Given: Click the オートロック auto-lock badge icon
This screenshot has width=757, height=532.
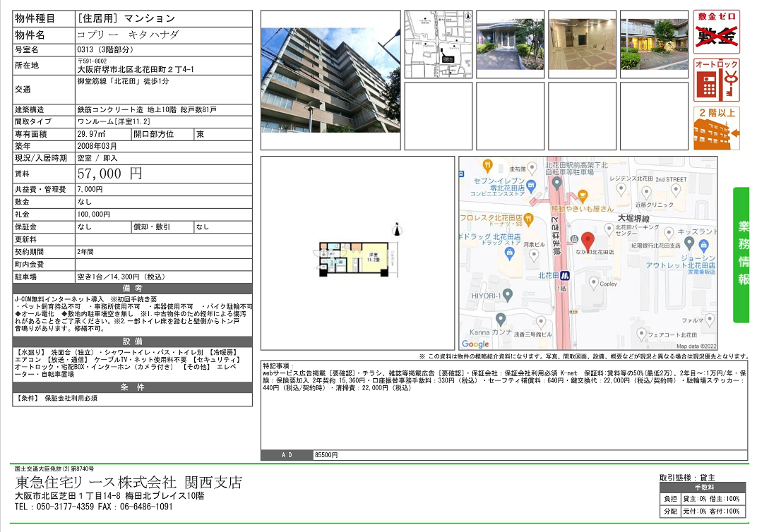Looking at the screenshot, I should click(717, 80).
